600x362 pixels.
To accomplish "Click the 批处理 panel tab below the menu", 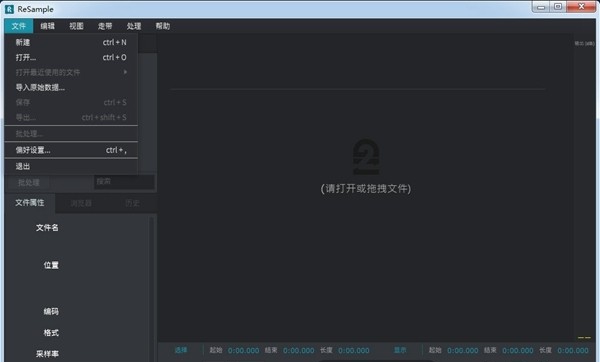I will point(29,183).
